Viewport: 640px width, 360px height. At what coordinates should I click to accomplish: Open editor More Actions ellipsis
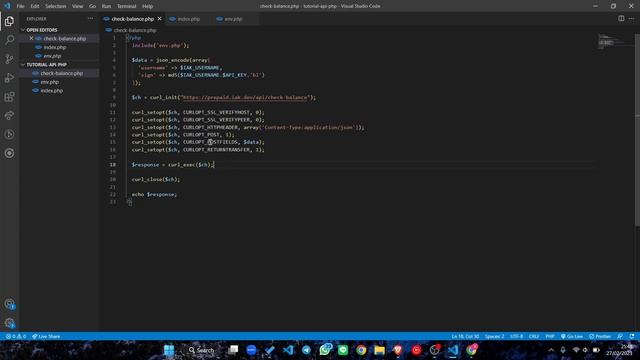click(x=631, y=18)
